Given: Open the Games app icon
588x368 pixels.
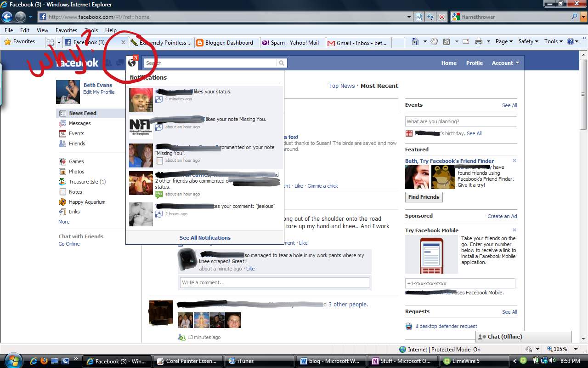Looking at the screenshot, I should click(x=62, y=161).
